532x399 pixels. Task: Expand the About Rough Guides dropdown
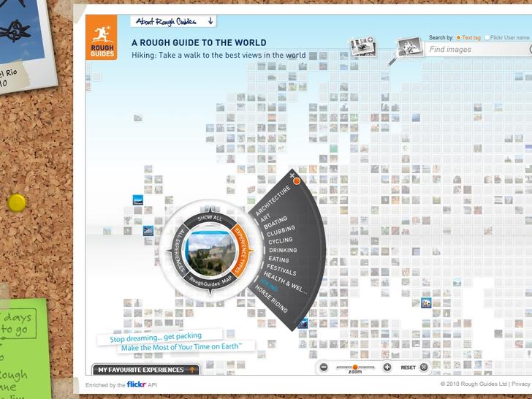pos(173,22)
